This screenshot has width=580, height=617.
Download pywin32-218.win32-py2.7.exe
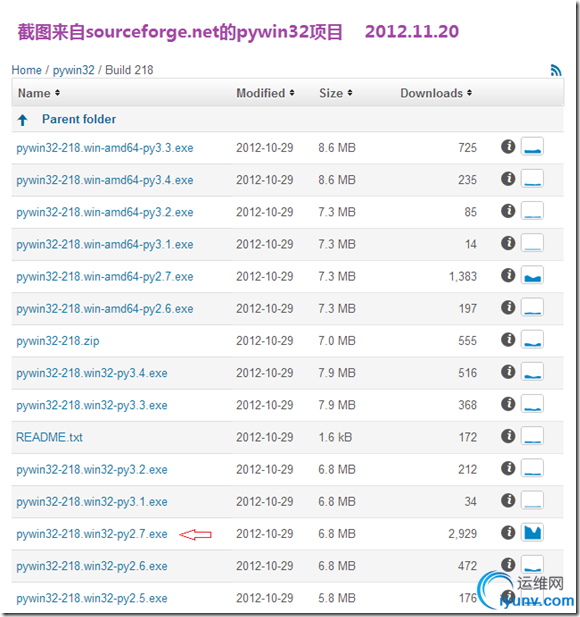pos(92,534)
